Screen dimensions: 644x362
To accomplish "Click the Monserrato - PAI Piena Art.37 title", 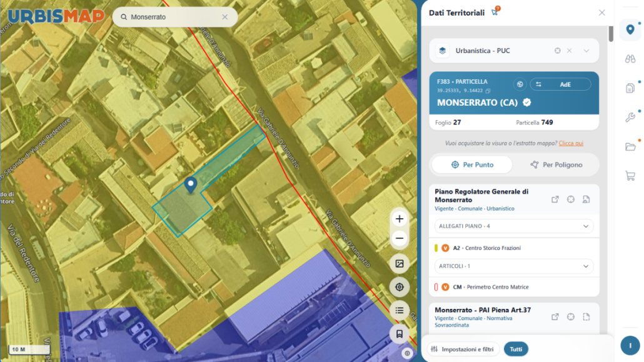I will click(x=483, y=310).
